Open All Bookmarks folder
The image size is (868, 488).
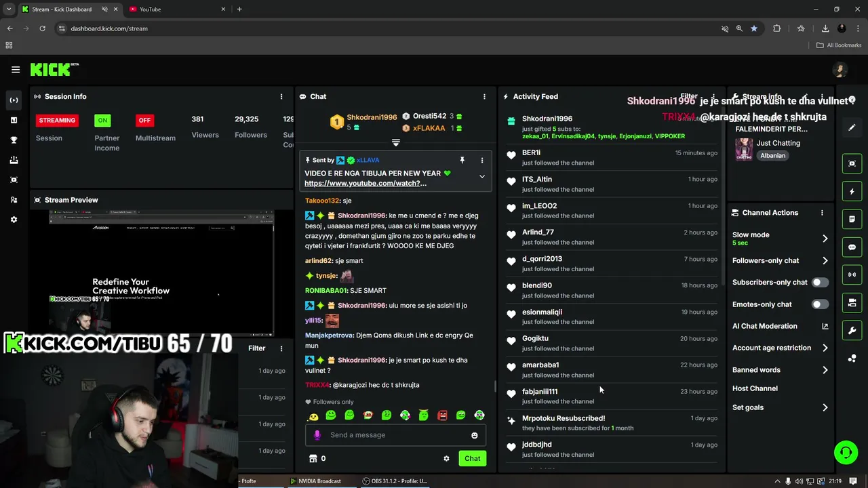coord(839,45)
